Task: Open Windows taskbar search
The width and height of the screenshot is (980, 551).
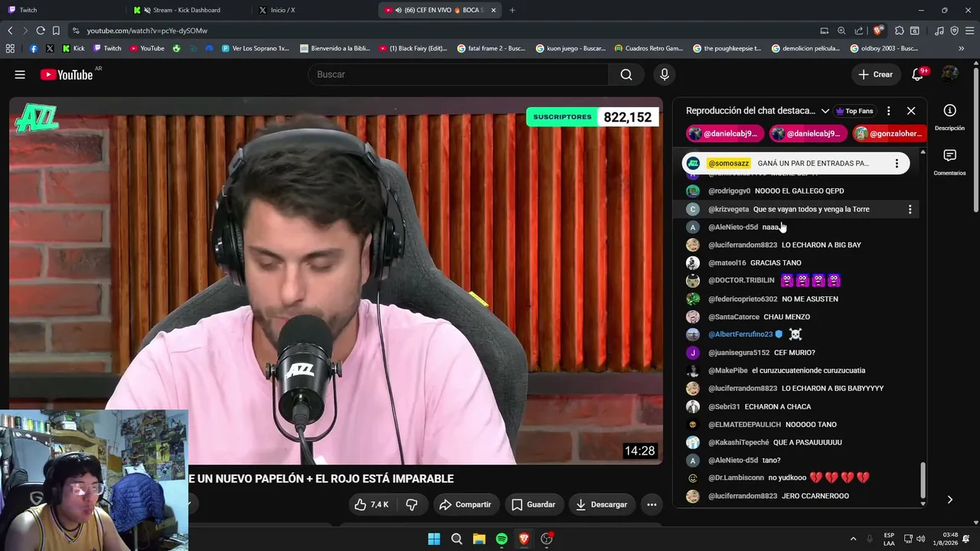Action: (x=457, y=539)
